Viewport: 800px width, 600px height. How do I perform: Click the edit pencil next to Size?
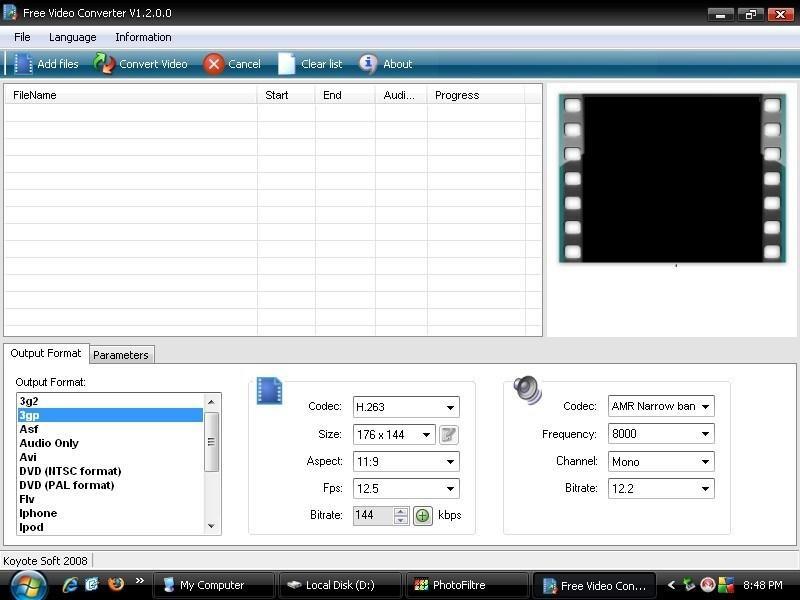click(x=447, y=434)
